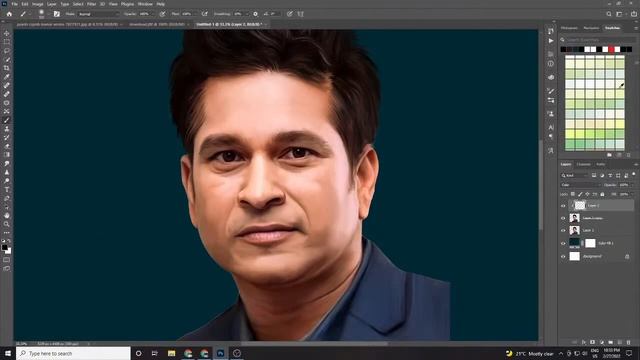The height and width of the screenshot is (360, 640).
Task: Delete layer trash icon in Layers panel
Action: 629,342
